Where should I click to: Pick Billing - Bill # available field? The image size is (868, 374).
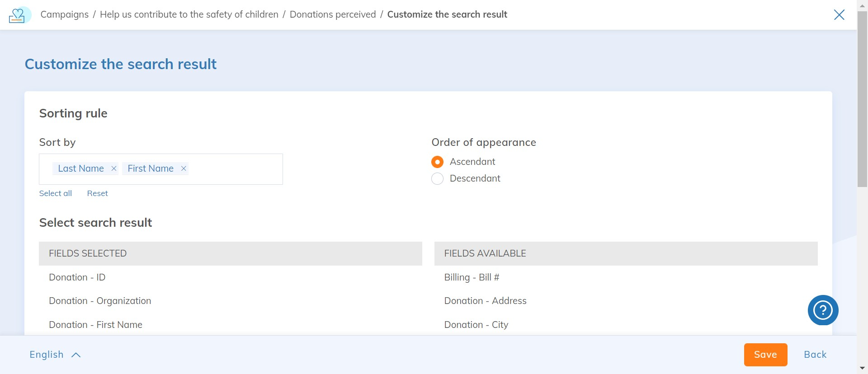coord(626,277)
